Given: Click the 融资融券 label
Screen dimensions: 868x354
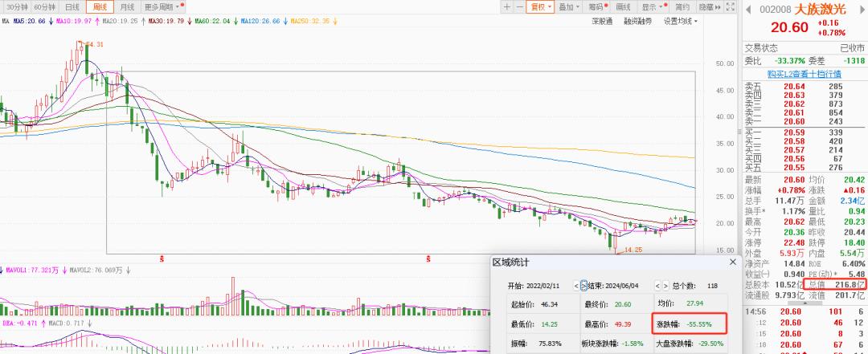Looking at the screenshot, I should [637, 21].
